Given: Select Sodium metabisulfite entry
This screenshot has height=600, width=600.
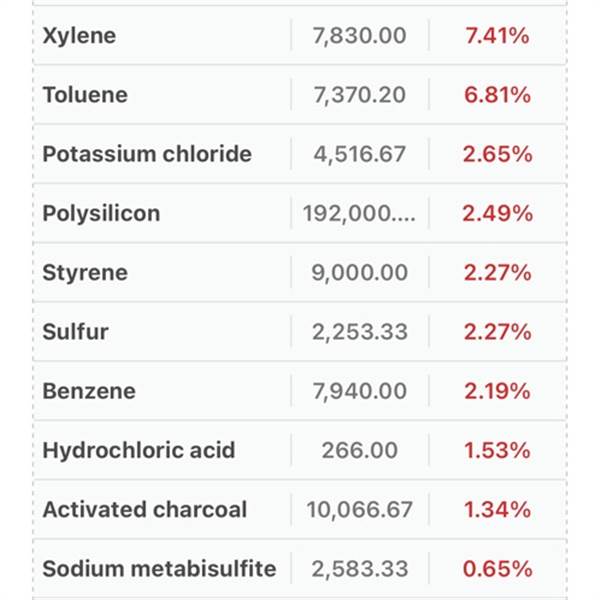Looking at the screenshot, I should (159, 569).
